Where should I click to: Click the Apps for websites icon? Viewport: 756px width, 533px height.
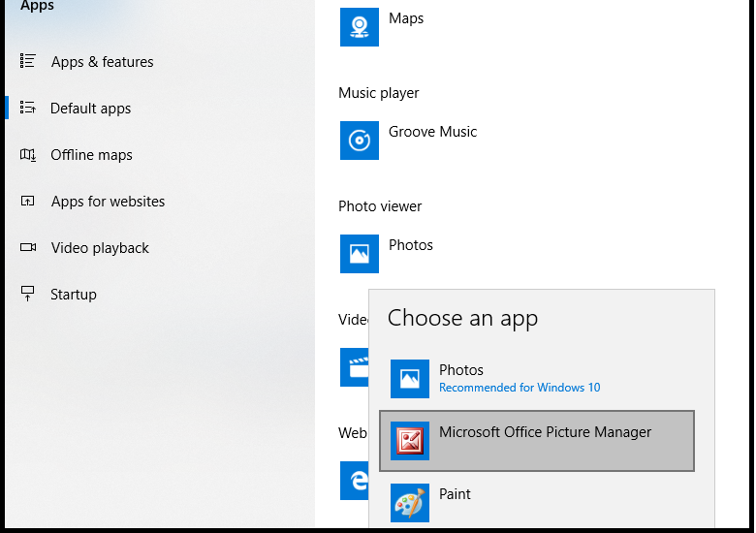pos(27,201)
